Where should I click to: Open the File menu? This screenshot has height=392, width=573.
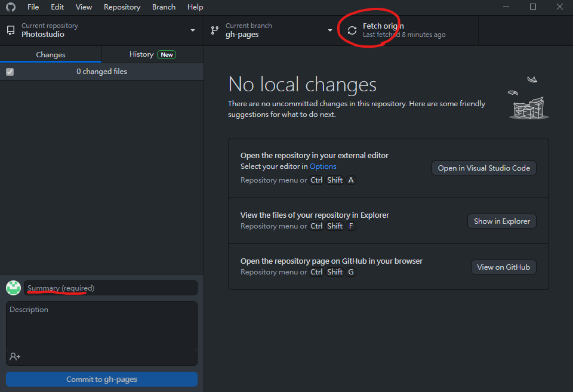coord(33,7)
